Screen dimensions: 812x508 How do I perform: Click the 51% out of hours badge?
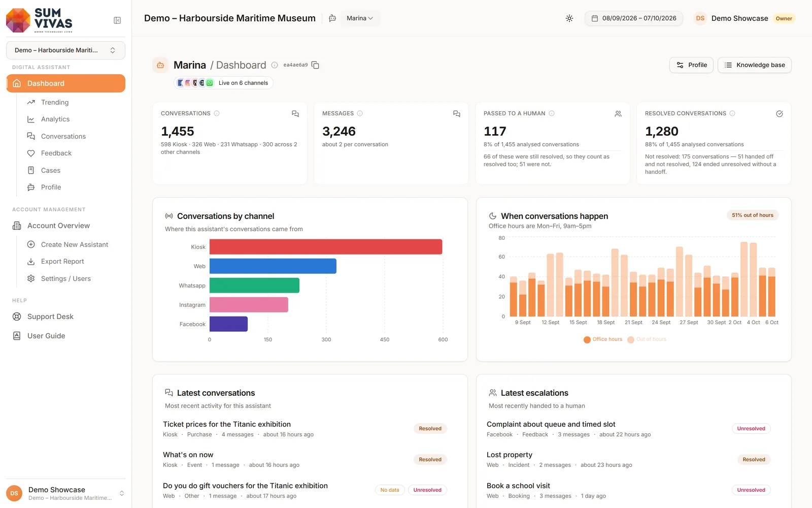pyautogui.click(x=753, y=215)
